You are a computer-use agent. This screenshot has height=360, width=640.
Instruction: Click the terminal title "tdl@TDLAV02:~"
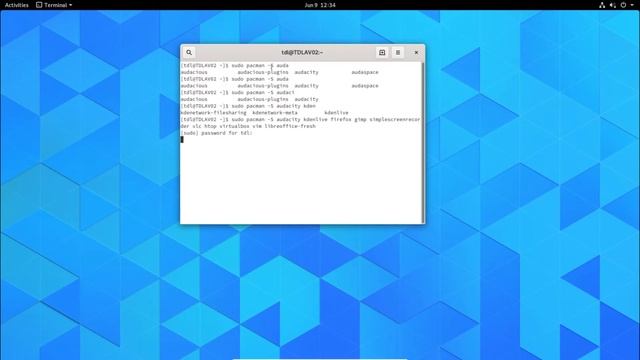302,52
